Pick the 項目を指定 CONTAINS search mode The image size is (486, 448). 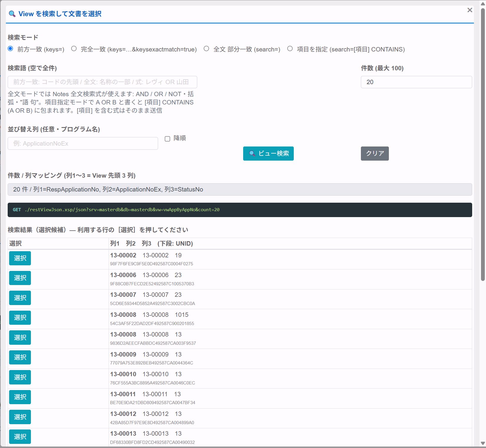pos(290,49)
